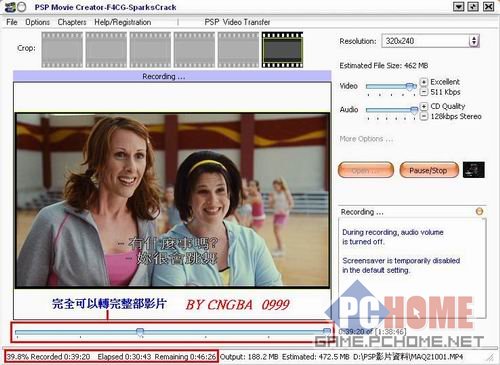Viewport: 500px width, 365px height.
Task: Click the Pause/Stop button
Action: [429, 170]
